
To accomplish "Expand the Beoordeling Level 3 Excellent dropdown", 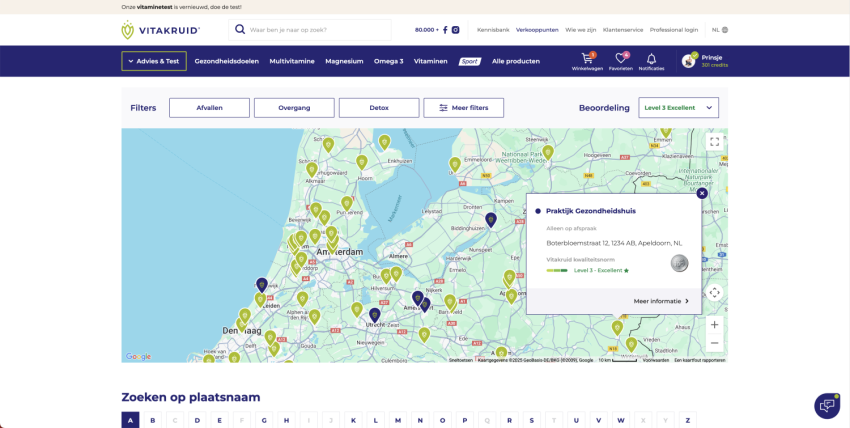I will point(678,108).
